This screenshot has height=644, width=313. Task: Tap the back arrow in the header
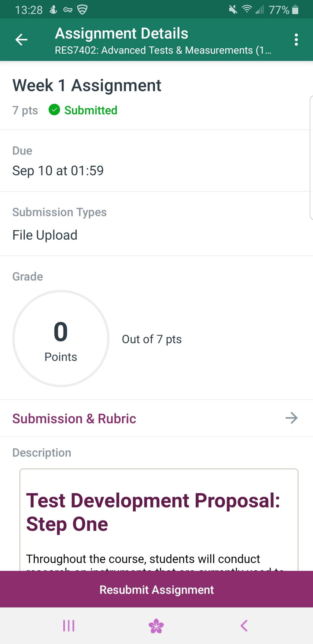click(21, 40)
